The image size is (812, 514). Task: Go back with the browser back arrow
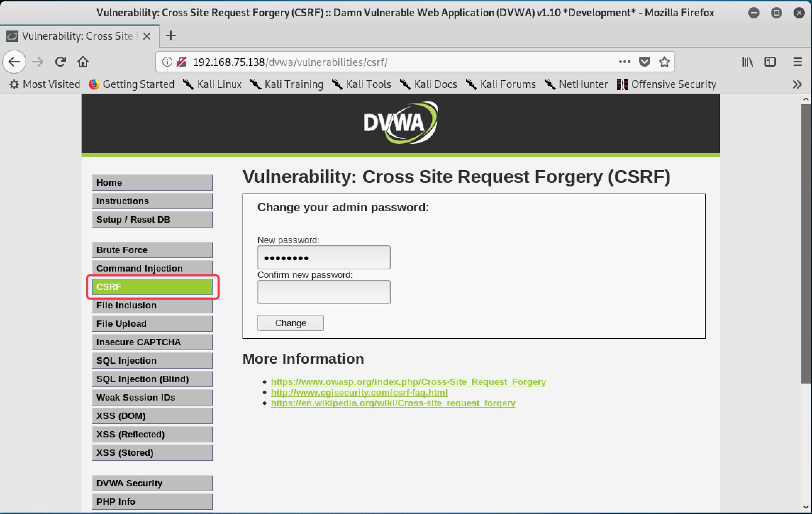coord(14,62)
